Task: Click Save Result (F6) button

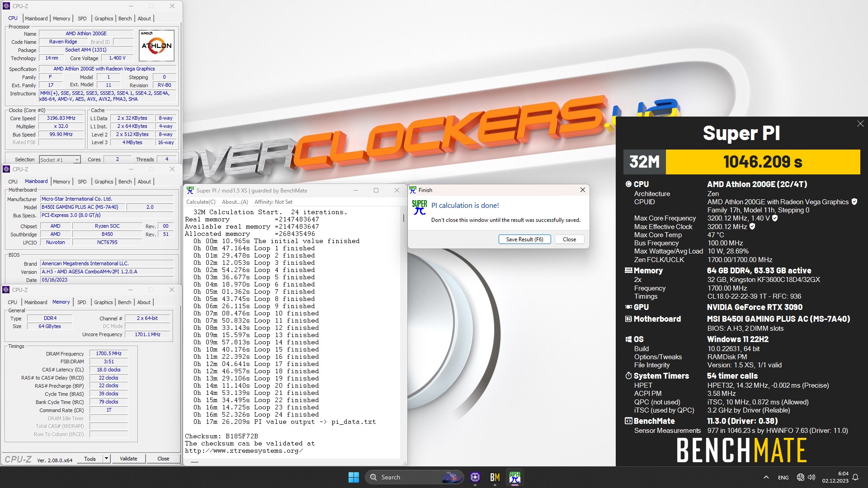Action: pos(524,239)
